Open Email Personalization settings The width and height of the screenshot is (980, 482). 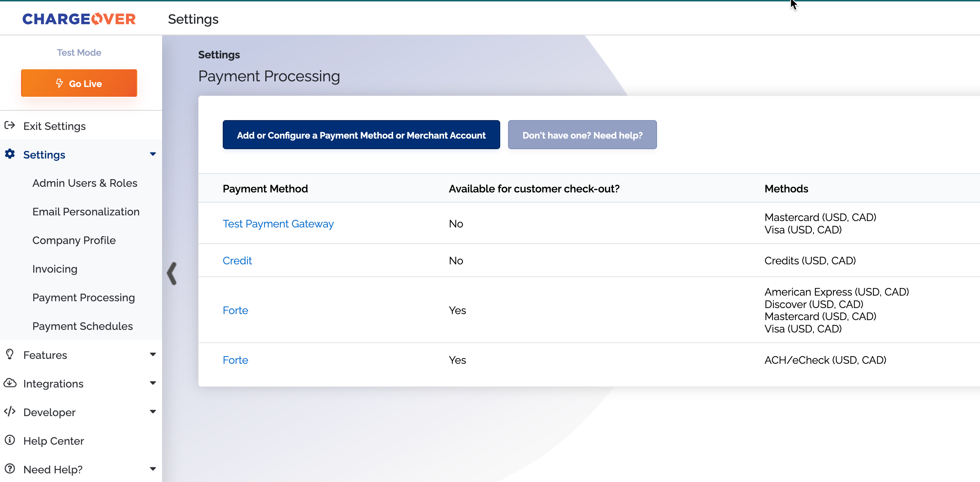tap(86, 212)
